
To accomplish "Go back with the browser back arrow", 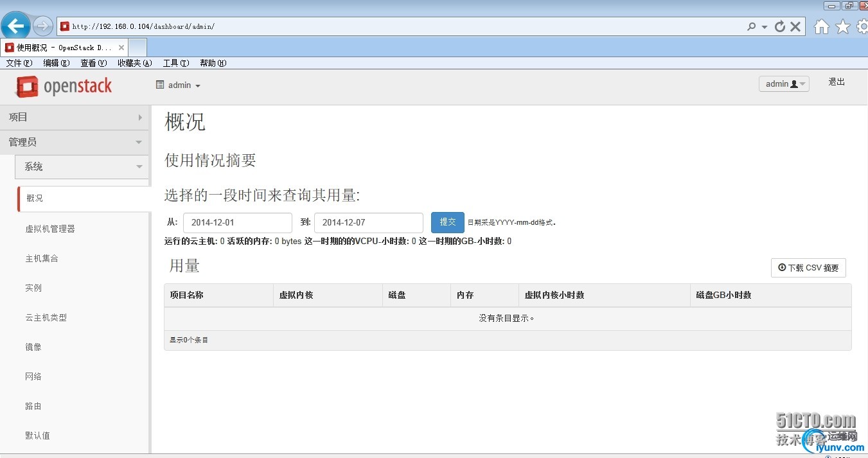I will click(x=15, y=26).
